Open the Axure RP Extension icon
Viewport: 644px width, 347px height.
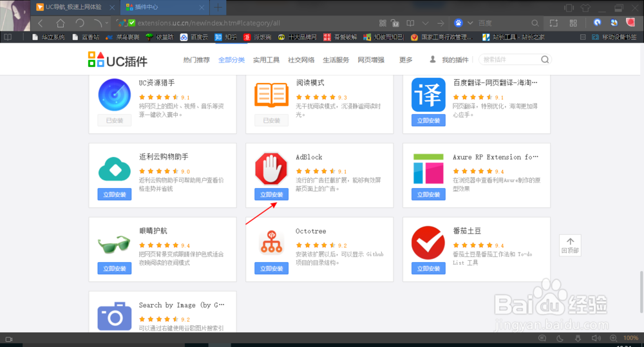(428, 169)
